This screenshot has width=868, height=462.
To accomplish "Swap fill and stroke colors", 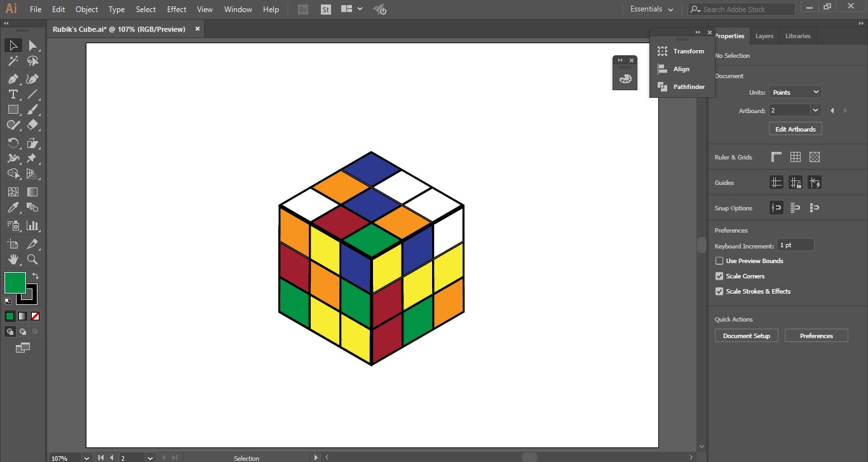I will [x=36, y=276].
